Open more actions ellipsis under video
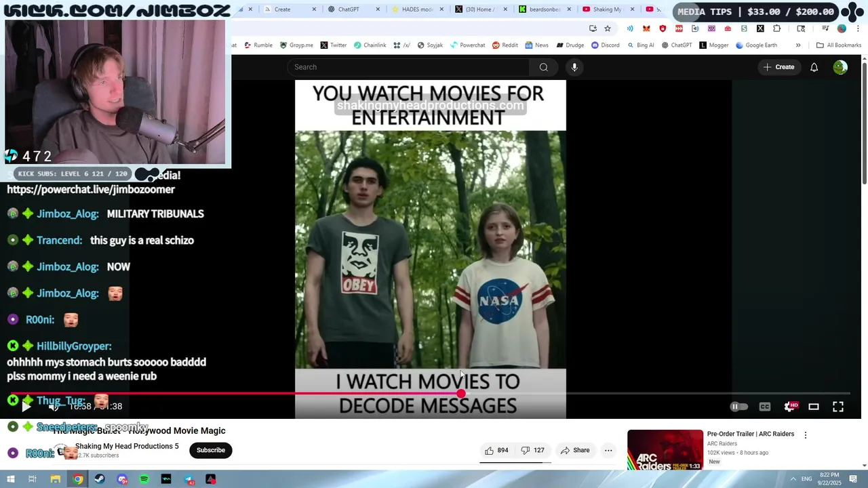This screenshot has width=868, height=488. coord(608,450)
